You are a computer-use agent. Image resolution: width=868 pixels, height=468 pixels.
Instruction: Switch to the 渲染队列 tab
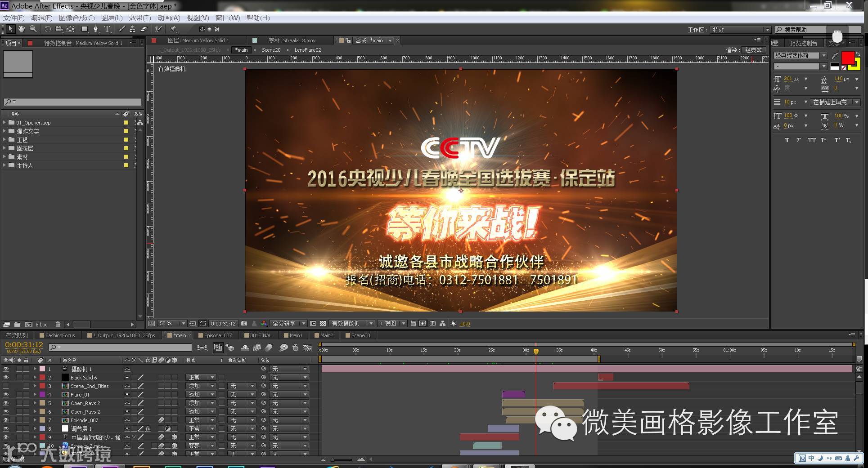(17, 335)
